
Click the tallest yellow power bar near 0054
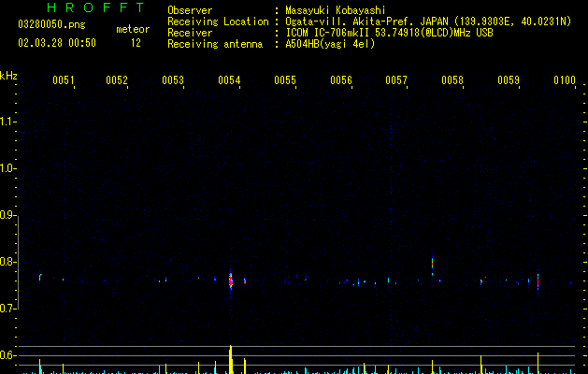[231, 359]
